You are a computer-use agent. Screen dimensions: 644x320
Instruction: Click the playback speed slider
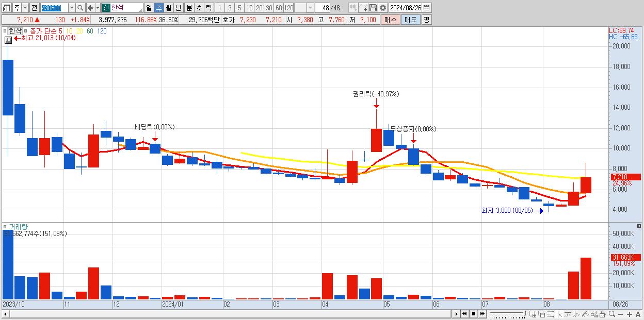507,314
